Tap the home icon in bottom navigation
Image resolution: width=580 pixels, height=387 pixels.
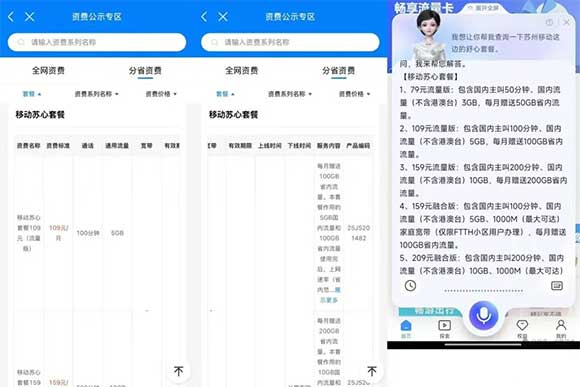(x=406, y=329)
